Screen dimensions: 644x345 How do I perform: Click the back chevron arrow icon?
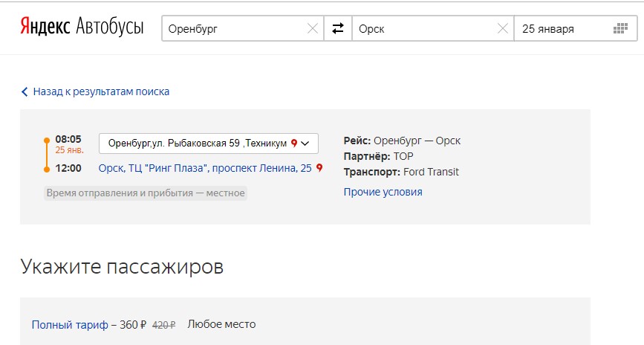(25, 92)
